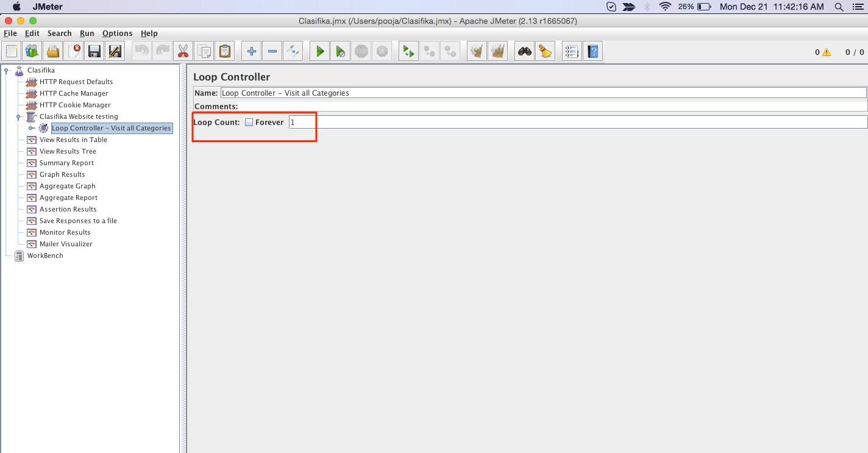This screenshot has width=868, height=453.
Task: Click Start no pauses icon
Action: click(x=340, y=52)
